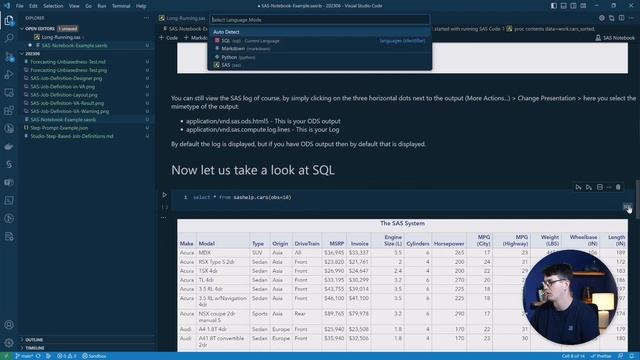Open the View menu
Image resolution: width=640 pixels, height=360 pixels.
pos(74,6)
